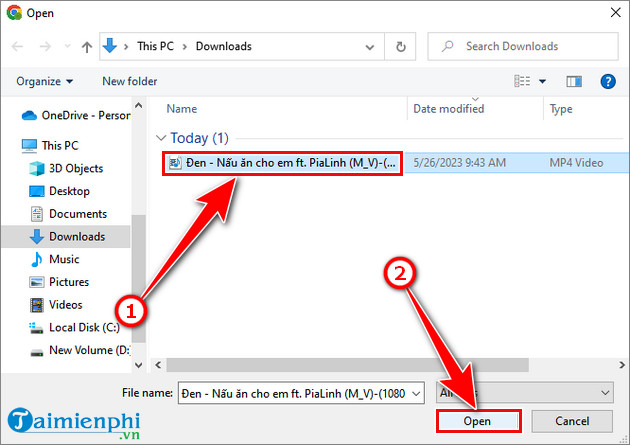Image resolution: width=630 pixels, height=445 pixels.
Task: Click the Pictures icon in sidebar
Action: click(37, 282)
